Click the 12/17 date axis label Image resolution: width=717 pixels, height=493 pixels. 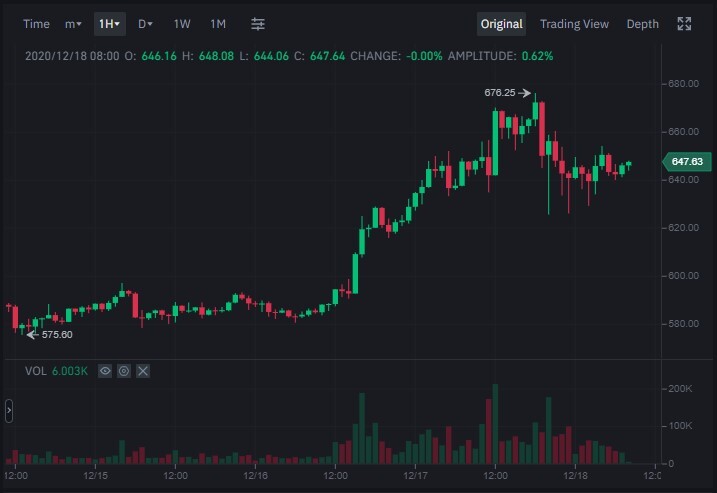(415, 476)
